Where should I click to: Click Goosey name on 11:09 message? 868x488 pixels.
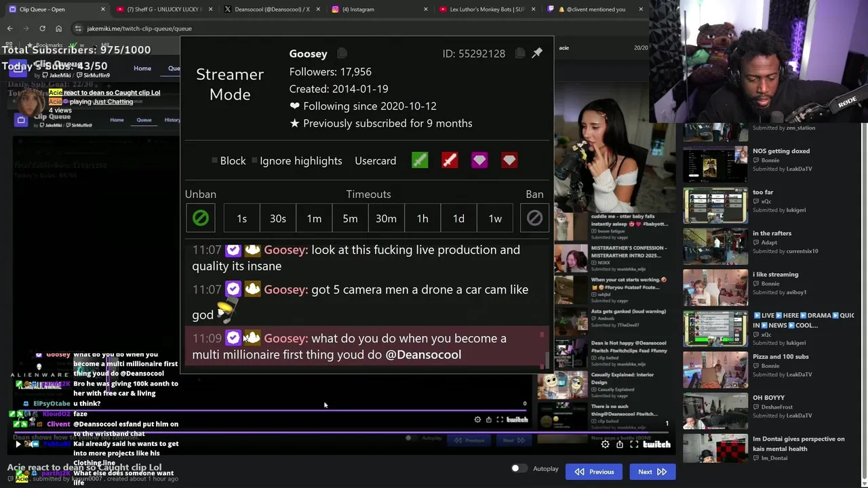click(x=284, y=338)
